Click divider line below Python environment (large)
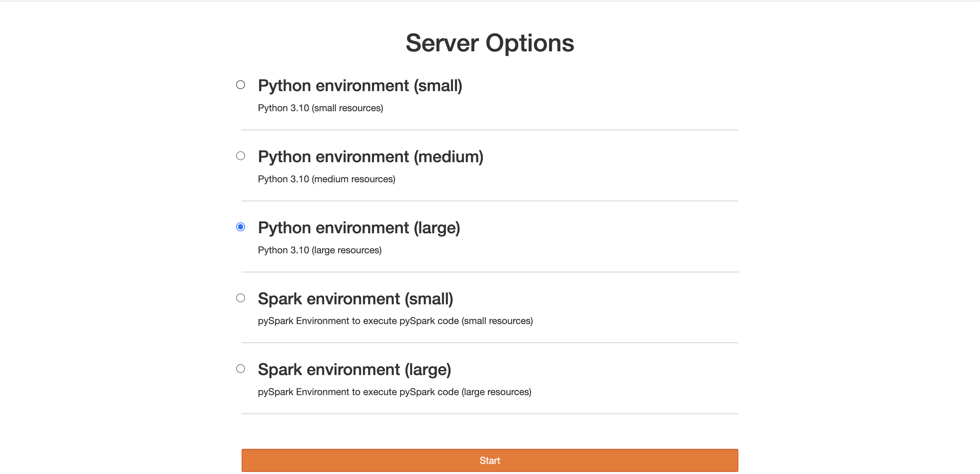980x474 pixels. [490, 272]
